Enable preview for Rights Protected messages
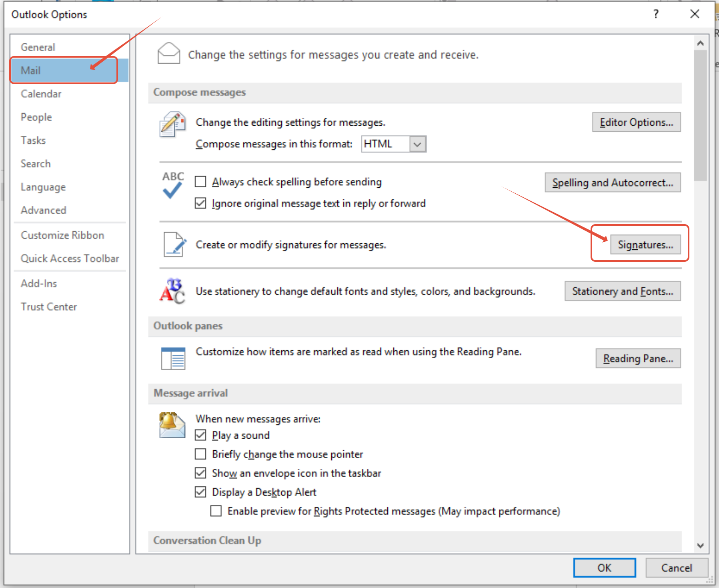This screenshot has width=719, height=588. (x=216, y=511)
